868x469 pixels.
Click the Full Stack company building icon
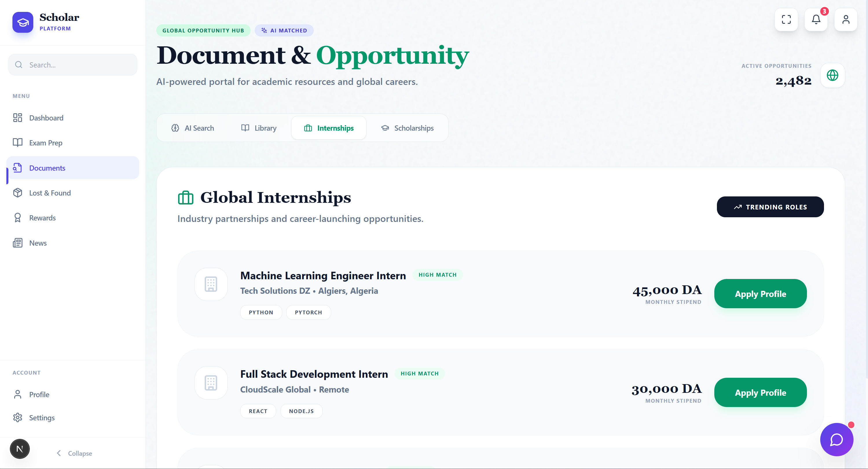coord(211,383)
